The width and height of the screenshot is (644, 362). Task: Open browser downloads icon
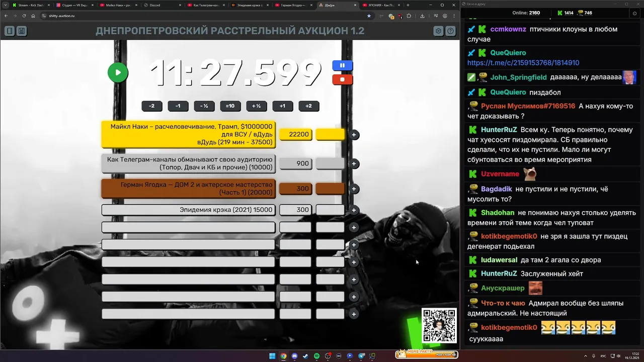(422, 16)
